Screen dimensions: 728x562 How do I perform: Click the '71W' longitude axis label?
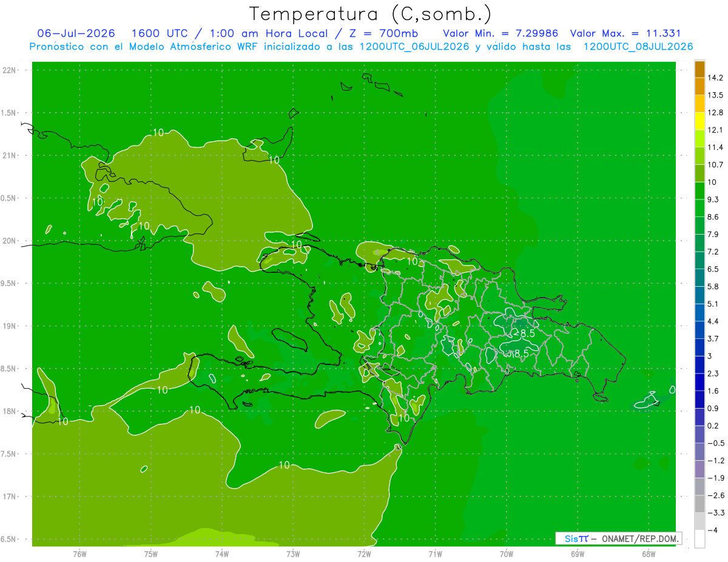tap(435, 554)
